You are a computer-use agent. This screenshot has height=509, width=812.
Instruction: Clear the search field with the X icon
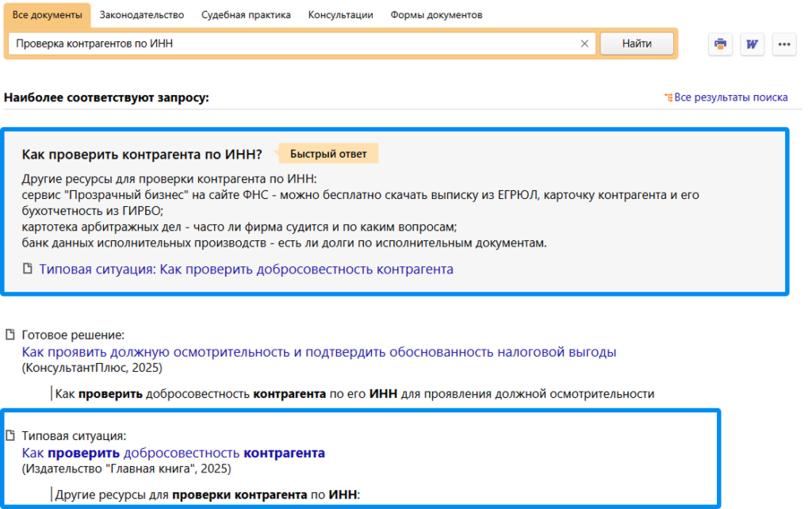point(584,44)
